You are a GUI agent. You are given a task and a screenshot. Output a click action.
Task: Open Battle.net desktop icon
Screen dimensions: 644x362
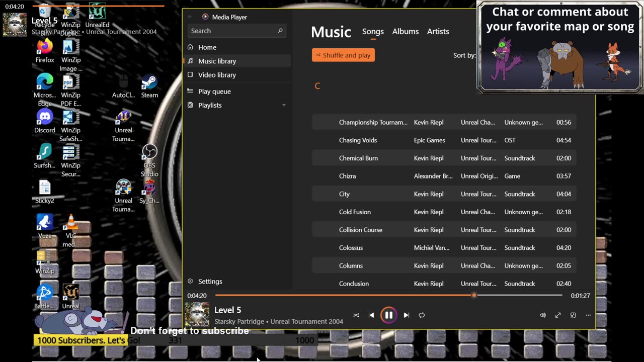[x=45, y=297]
